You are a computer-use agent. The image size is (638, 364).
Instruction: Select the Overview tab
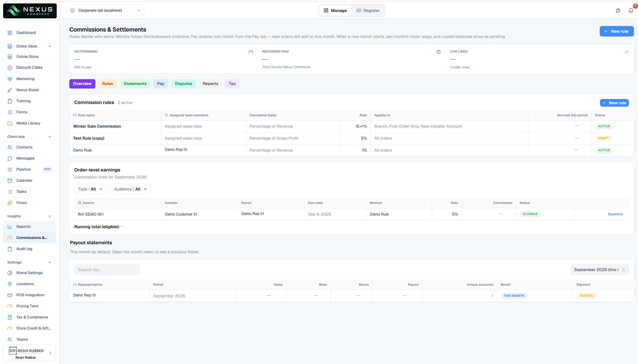pyautogui.click(x=82, y=84)
